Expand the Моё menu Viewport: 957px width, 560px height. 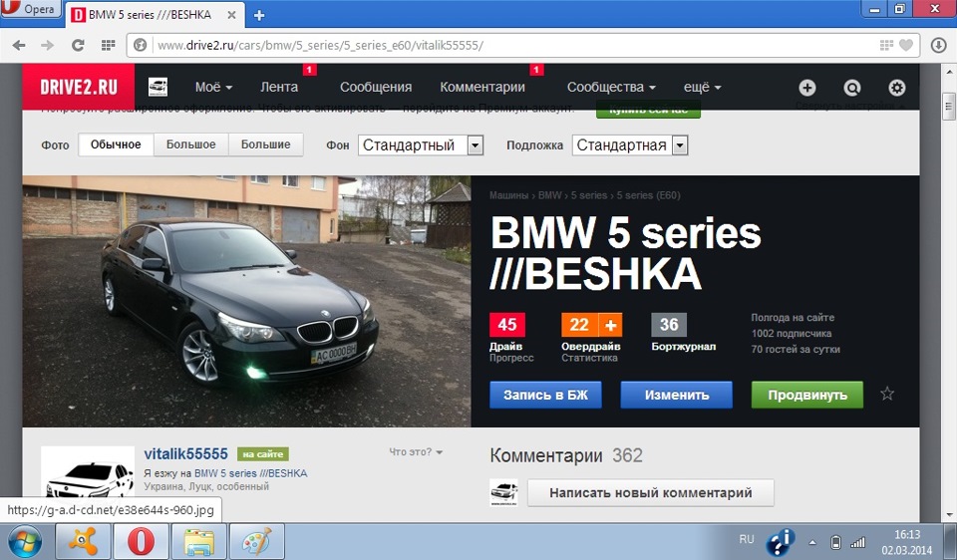coord(213,88)
